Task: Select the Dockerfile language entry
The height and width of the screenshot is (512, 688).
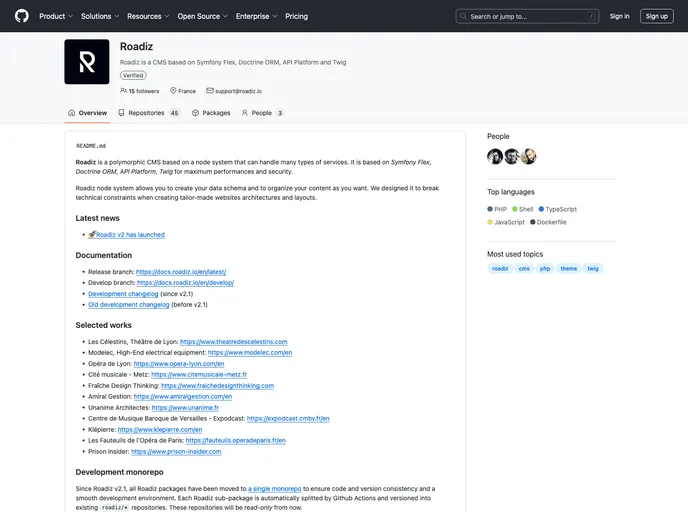Action: pyautogui.click(x=548, y=222)
